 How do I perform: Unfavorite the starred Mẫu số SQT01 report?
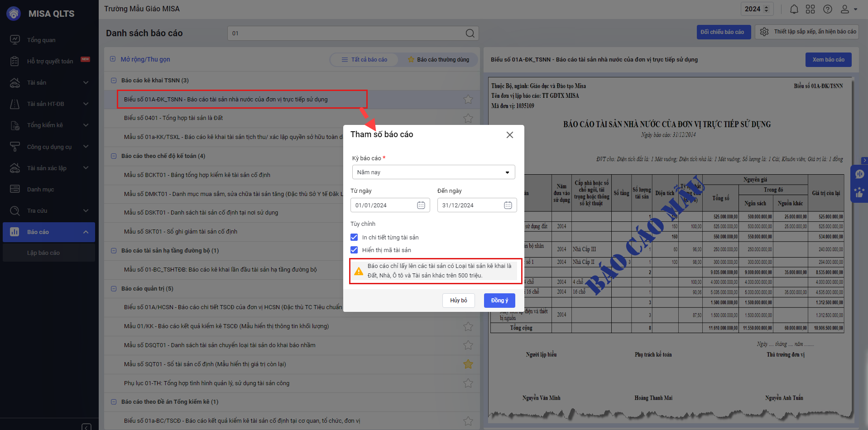[x=468, y=364]
